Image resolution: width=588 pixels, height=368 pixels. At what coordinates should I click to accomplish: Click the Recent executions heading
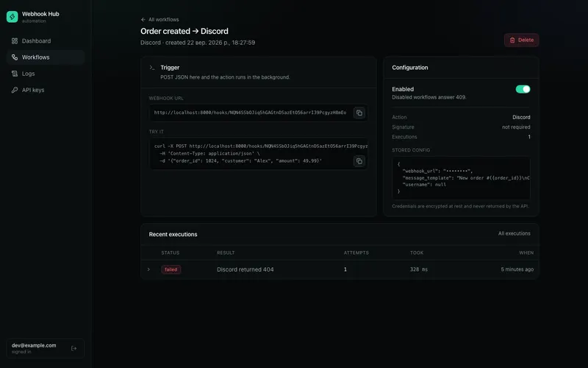173,234
